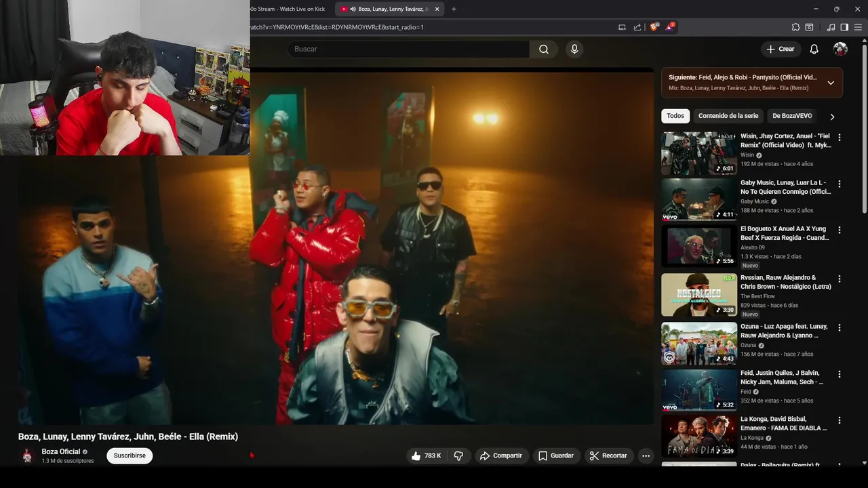Image resolution: width=868 pixels, height=488 pixels.
Task: Open Ozuna Luz Apaga video thumbnail
Action: coord(699,343)
